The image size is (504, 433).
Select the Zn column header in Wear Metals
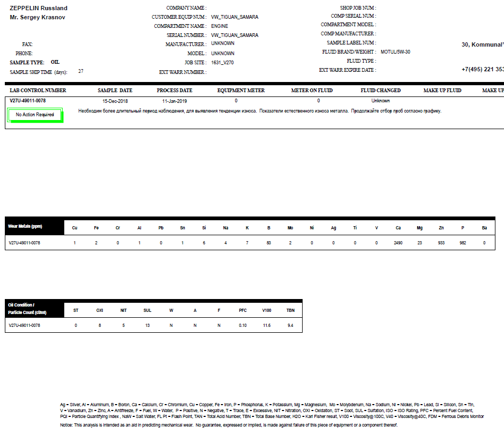(441, 228)
